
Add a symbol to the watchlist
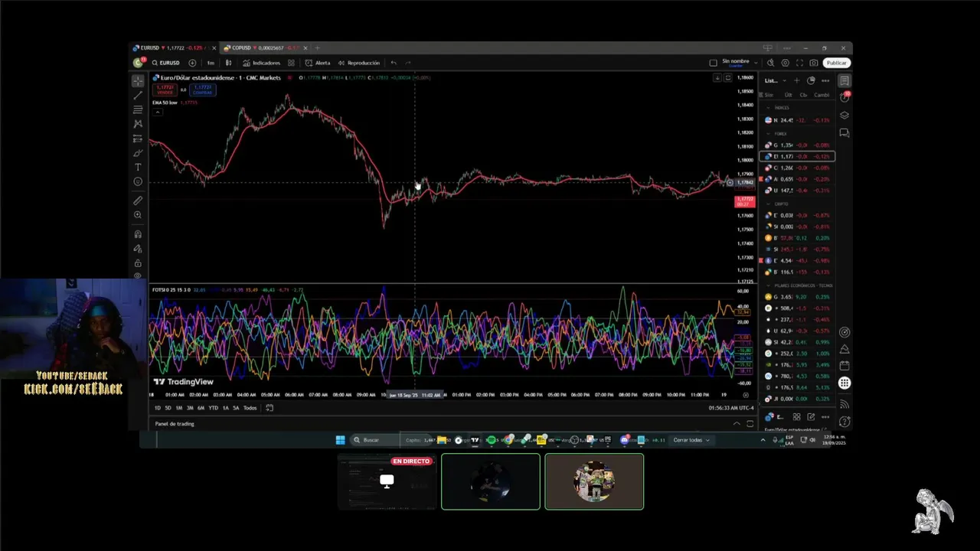pos(796,80)
